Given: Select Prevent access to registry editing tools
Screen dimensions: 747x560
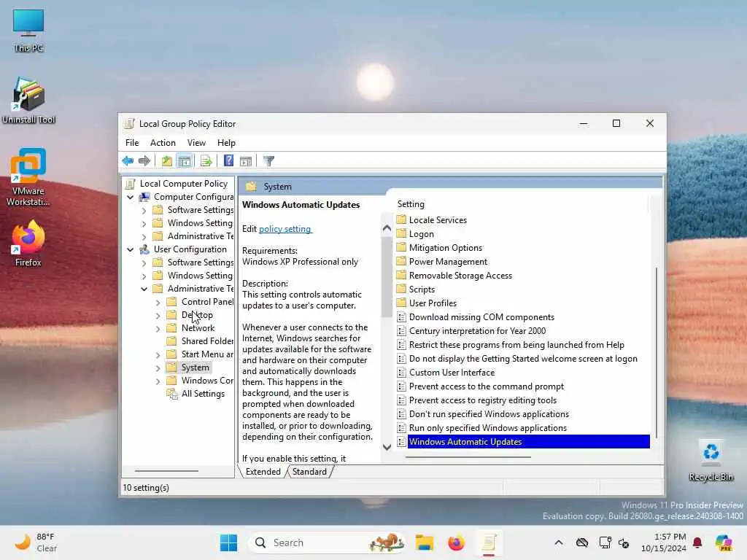Looking at the screenshot, I should point(483,400).
